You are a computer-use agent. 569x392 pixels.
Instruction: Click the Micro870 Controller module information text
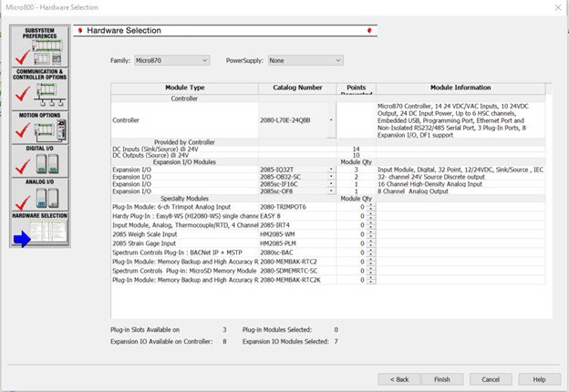click(453, 120)
